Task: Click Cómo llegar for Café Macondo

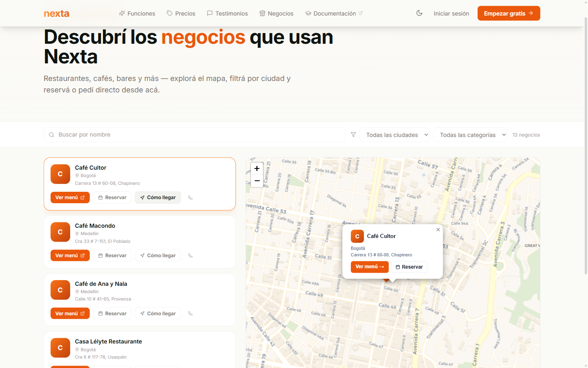Action: (158, 255)
